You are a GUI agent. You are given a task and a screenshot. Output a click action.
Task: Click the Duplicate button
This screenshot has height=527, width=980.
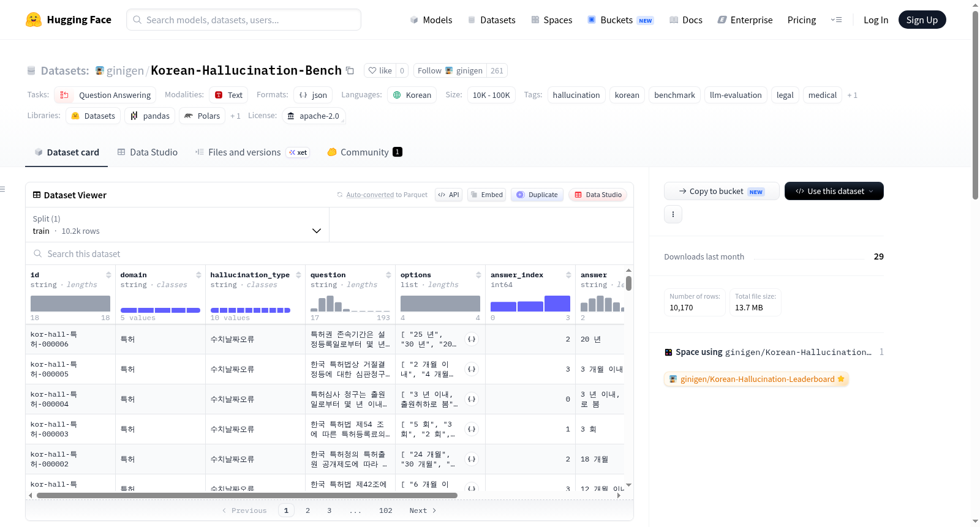click(x=537, y=195)
